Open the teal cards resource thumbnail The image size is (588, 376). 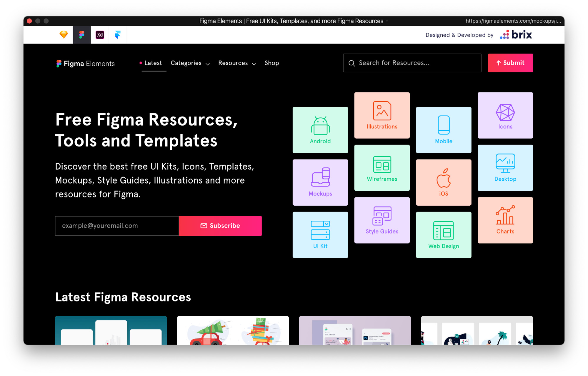pos(111,330)
